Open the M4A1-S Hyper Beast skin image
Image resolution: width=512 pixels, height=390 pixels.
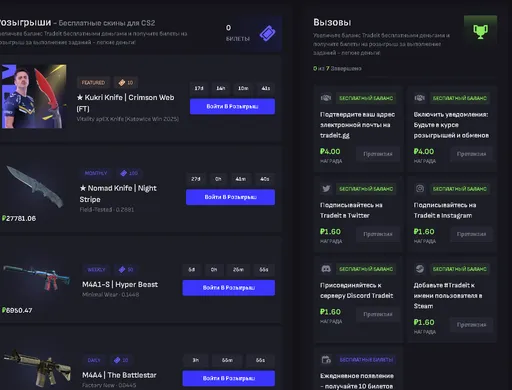pyautogui.click(x=37, y=277)
